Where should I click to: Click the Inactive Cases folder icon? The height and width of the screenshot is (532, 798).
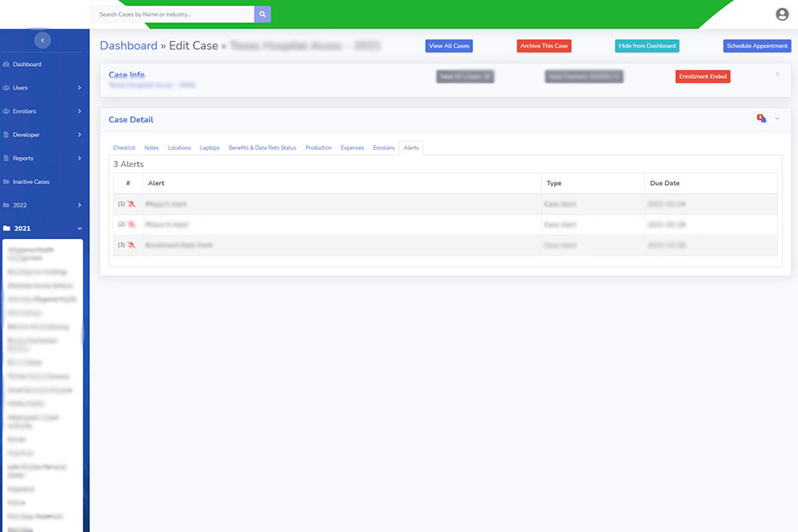point(6,182)
